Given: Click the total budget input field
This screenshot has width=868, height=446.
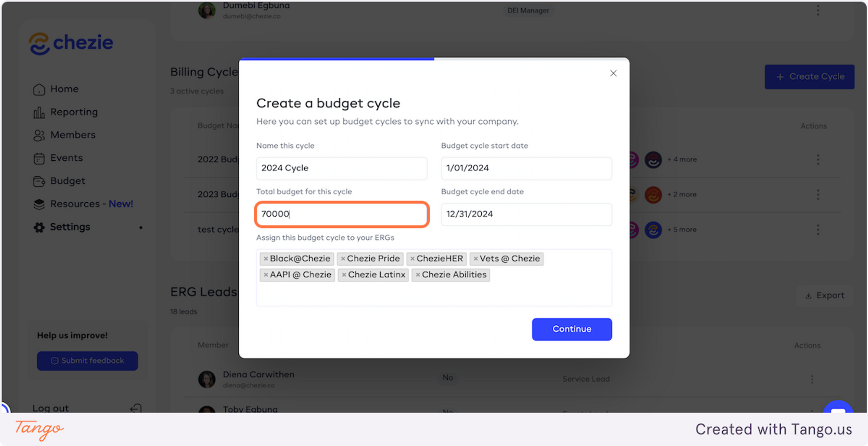Looking at the screenshot, I should tap(342, 214).
